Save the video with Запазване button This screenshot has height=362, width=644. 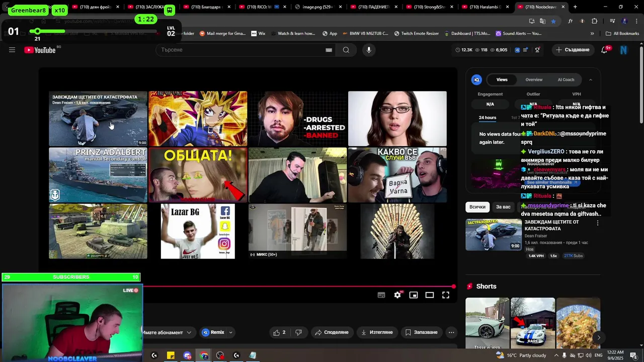pyautogui.click(x=422, y=332)
